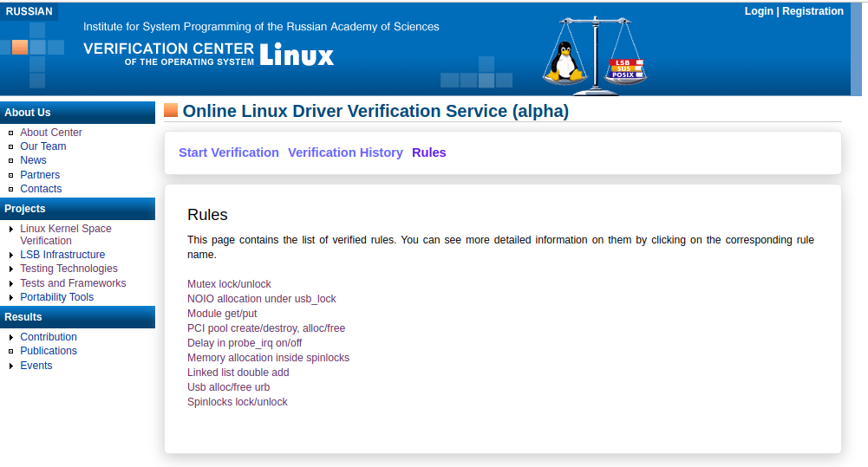View the Module get/put rule
The height and width of the screenshot is (467, 868).
point(222,314)
